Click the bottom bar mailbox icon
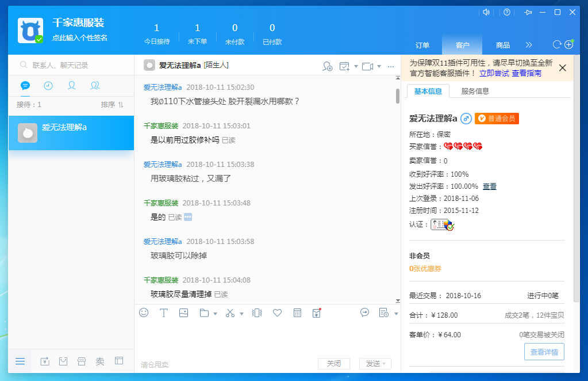The width and height of the screenshot is (588, 381). pyautogui.click(x=63, y=361)
